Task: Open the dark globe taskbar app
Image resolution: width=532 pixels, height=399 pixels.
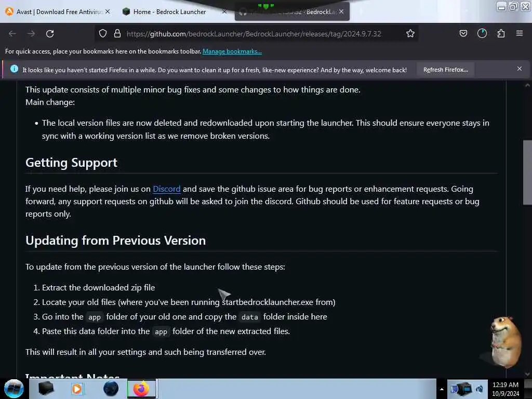Action: pos(111,389)
